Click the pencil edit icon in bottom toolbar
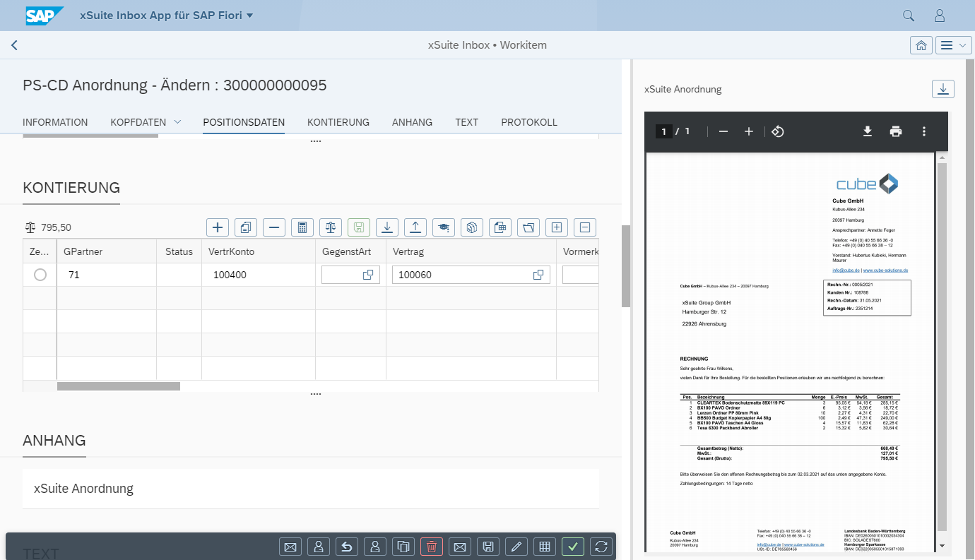 [516, 546]
